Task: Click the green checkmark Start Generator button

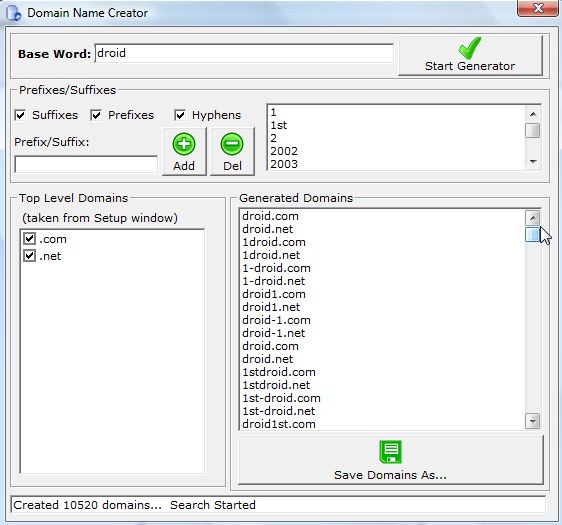Action: [470, 56]
